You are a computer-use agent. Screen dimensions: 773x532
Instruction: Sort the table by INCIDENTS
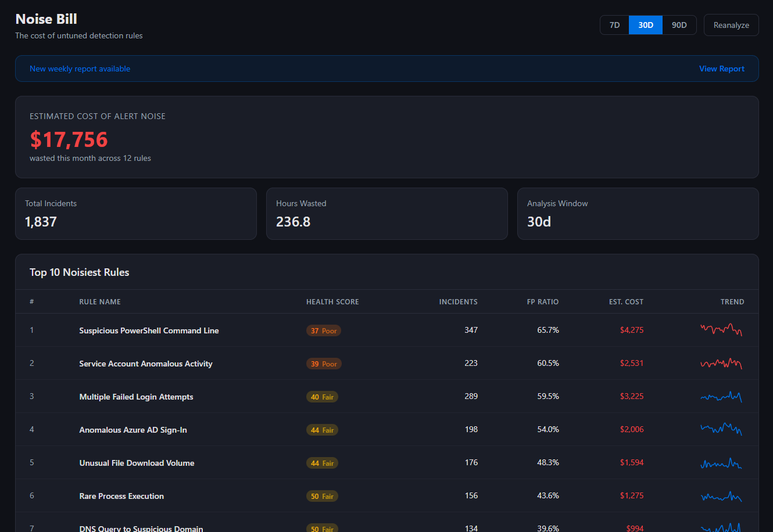pyautogui.click(x=458, y=301)
